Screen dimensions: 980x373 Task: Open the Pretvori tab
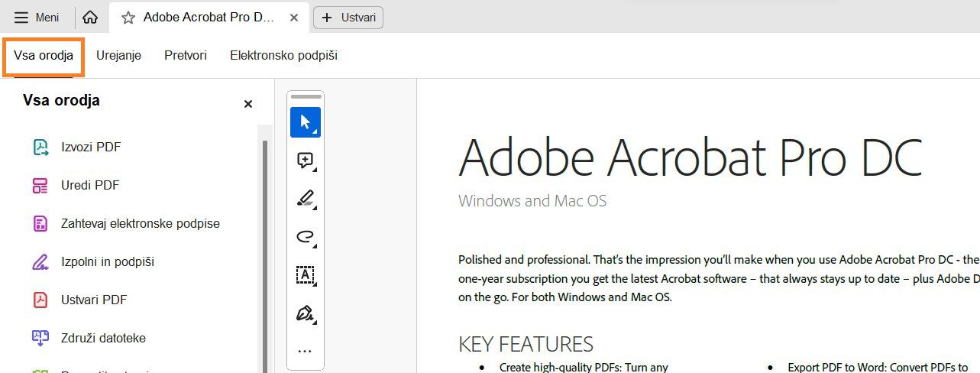point(186,56)
